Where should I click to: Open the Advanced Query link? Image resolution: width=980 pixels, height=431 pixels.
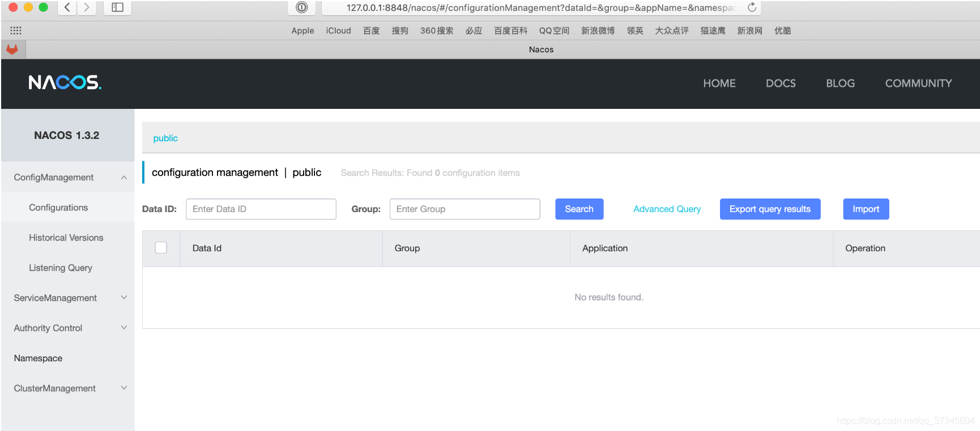pyautogui.click(x=667, y=209)
